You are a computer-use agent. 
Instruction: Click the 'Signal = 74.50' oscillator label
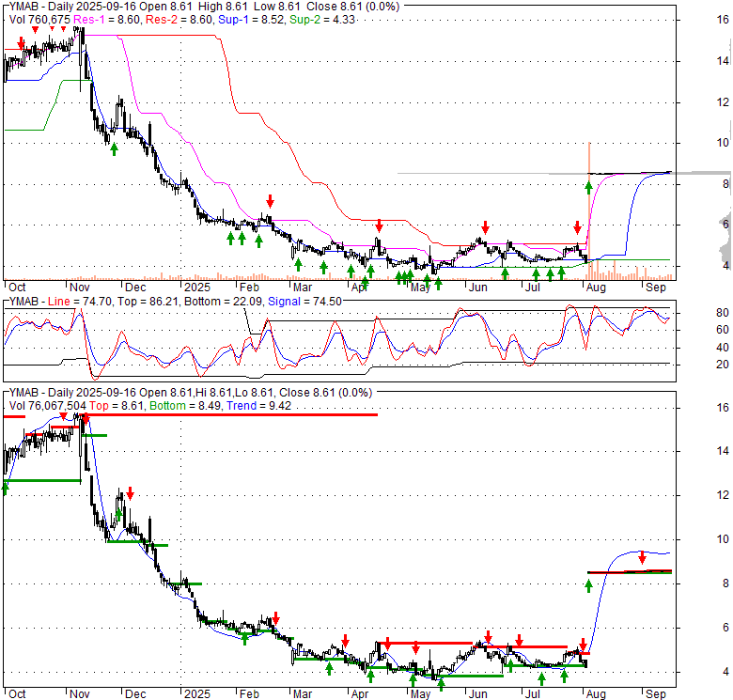(304, 302)
